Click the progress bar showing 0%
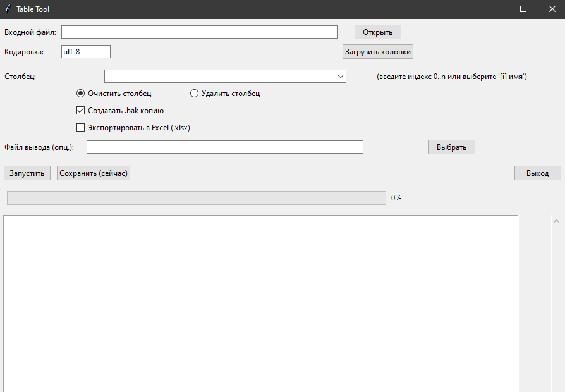The height and width of the screenshot is (392, 565). [x=196, y=198]
